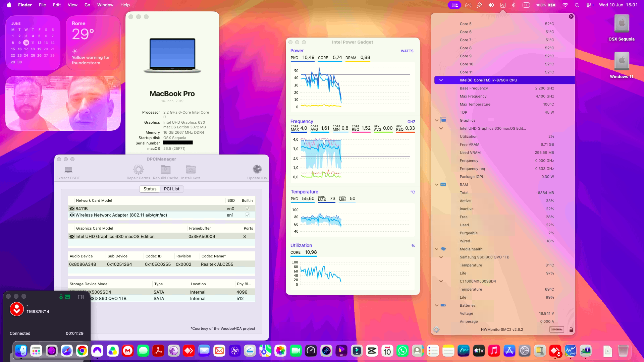Image resolution: width=644 pixels, height=362 pixels.
Task: Open Control Center in menu bar
Action: pos(589,5)
